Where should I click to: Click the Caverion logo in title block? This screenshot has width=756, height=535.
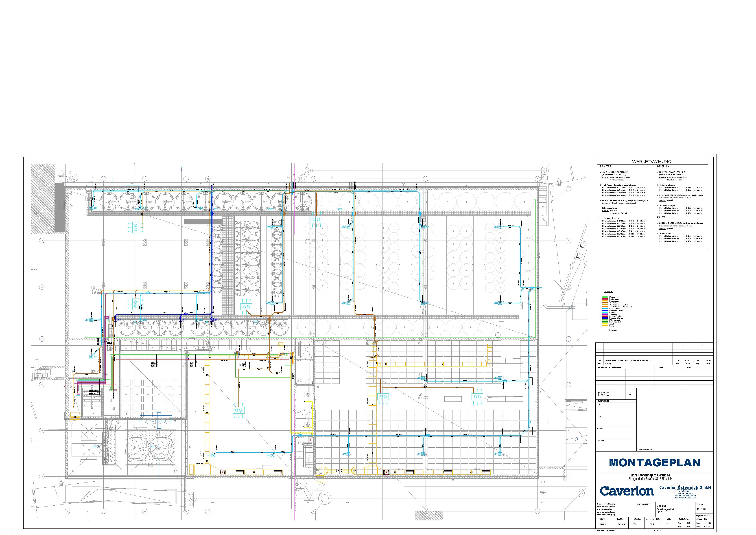pos(627,491)
